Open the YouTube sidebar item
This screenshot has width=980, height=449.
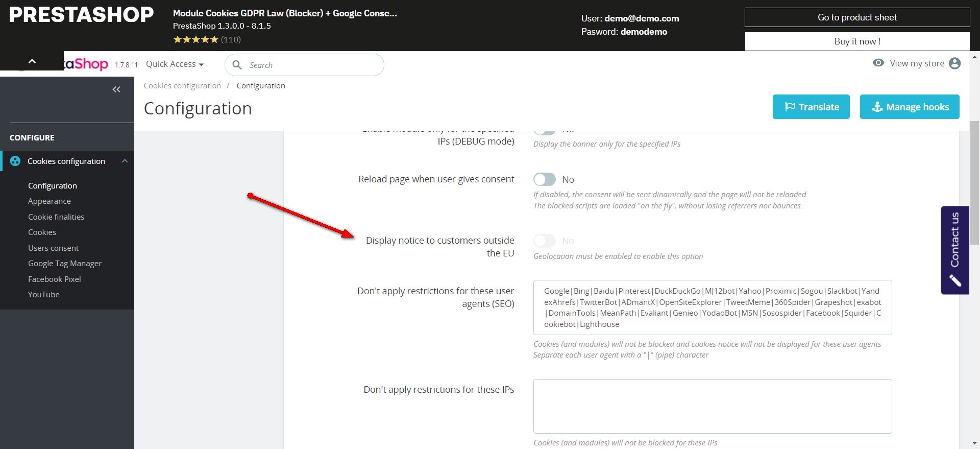pyautogui.click(x=44, y=295)
